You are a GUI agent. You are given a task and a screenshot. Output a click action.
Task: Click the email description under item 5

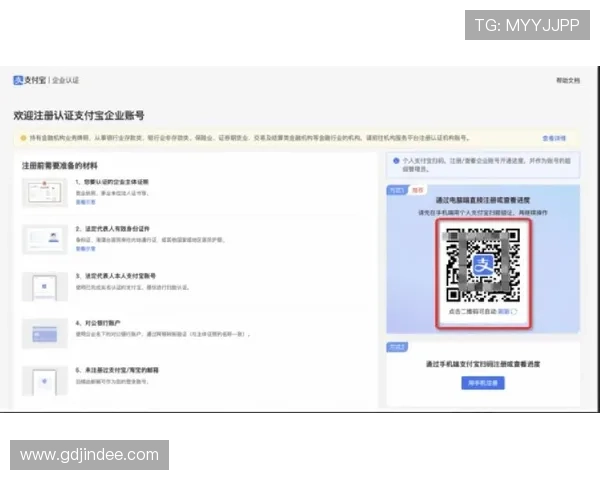(x=112, y=382)
